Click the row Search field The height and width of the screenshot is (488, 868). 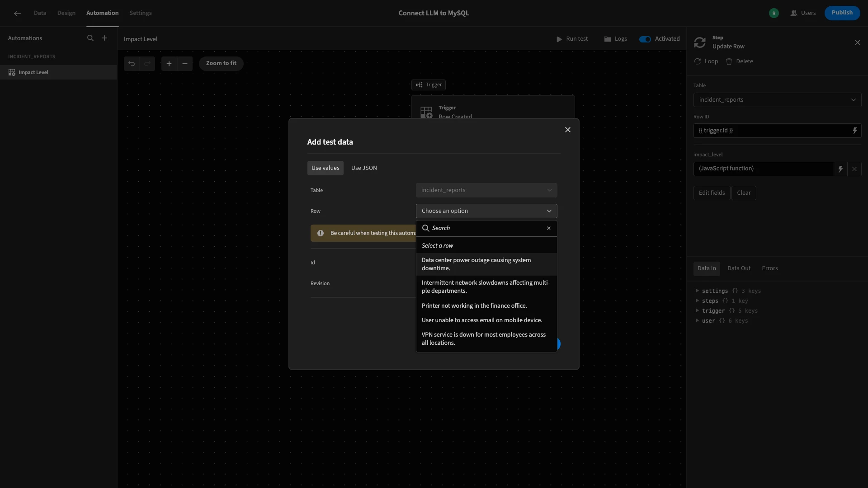click(486, 228)
